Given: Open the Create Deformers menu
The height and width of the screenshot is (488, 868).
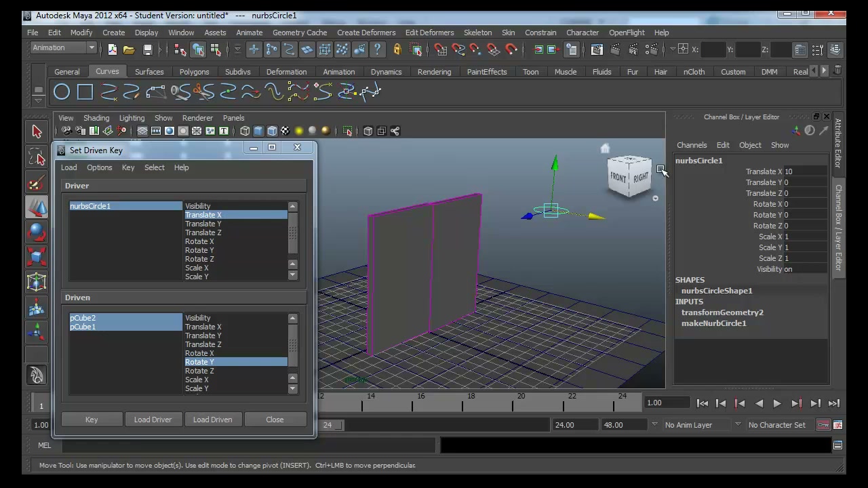Looking at the screenshot, I should (366, 33).
